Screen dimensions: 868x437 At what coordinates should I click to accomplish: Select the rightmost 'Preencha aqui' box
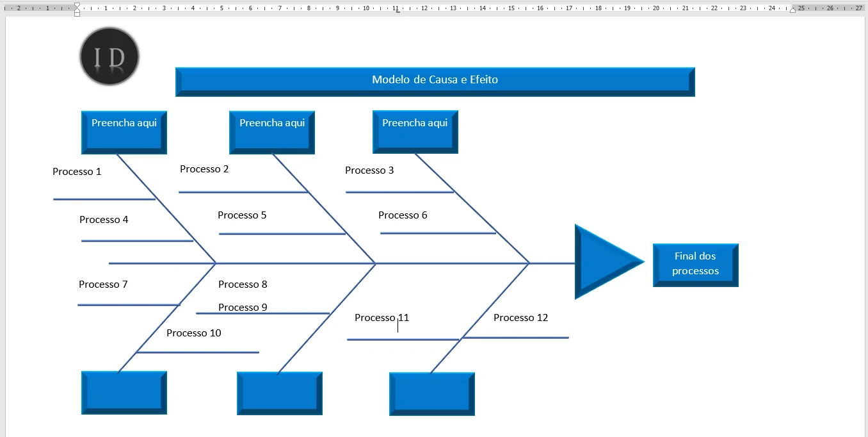click(x=415, y=131)
